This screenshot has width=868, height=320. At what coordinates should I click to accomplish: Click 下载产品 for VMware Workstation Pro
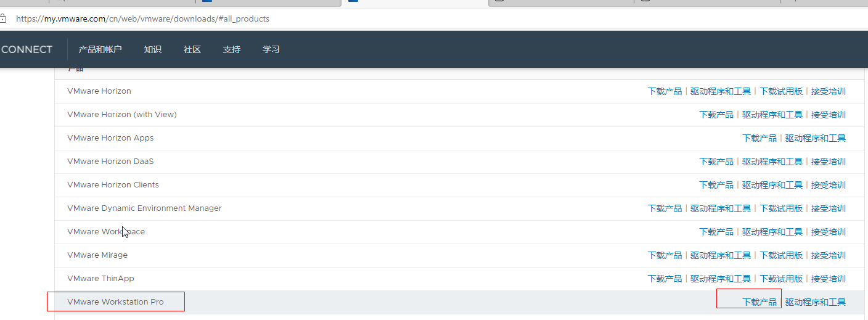coord(759,302)
